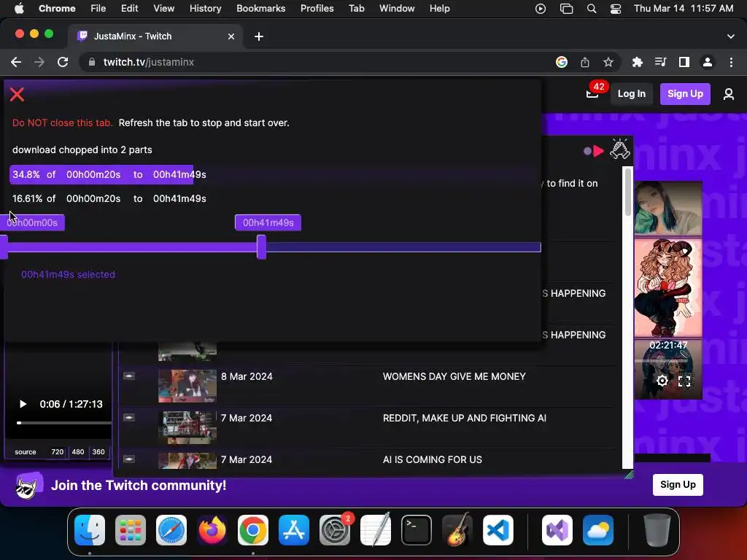The image size is (747, 560).
Task: Open thumbnail for REDDIT, MAKE UP AND FIGHTING AI
Action: click(x=187, y=427)
